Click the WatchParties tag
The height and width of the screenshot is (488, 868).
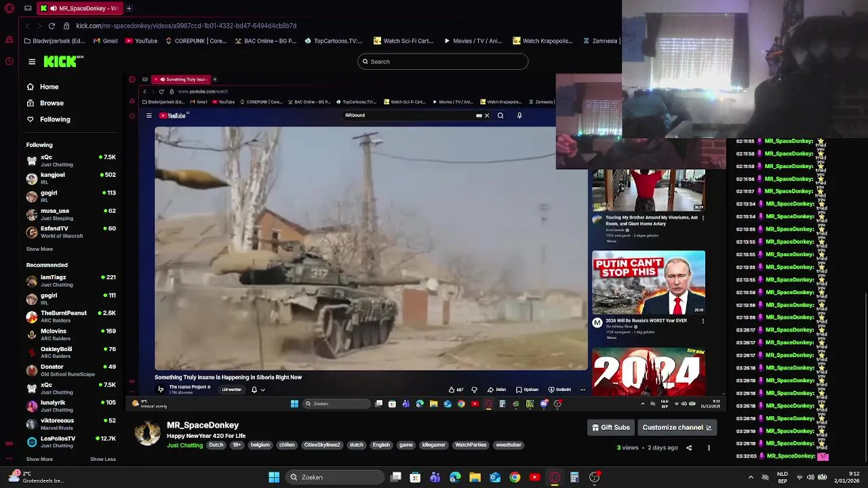click(x=471, y=445)
